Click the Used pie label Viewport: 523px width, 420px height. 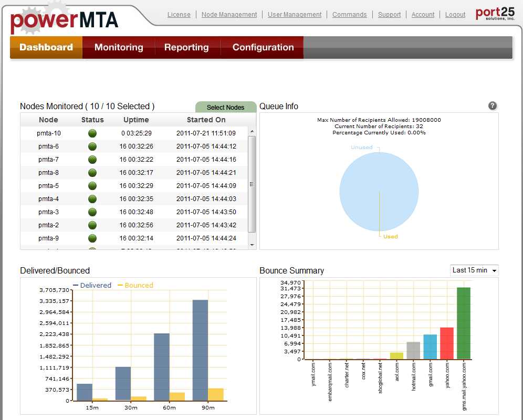[x=390, y=237]
